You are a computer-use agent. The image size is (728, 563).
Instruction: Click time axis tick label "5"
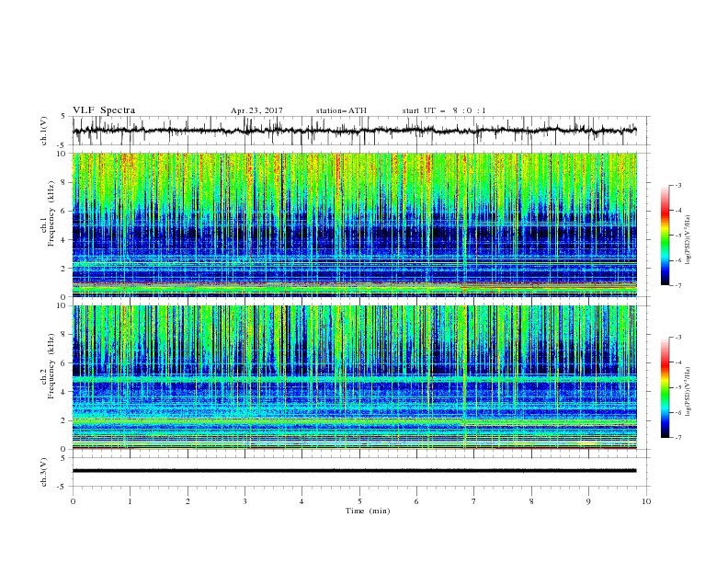coord(359,501)
